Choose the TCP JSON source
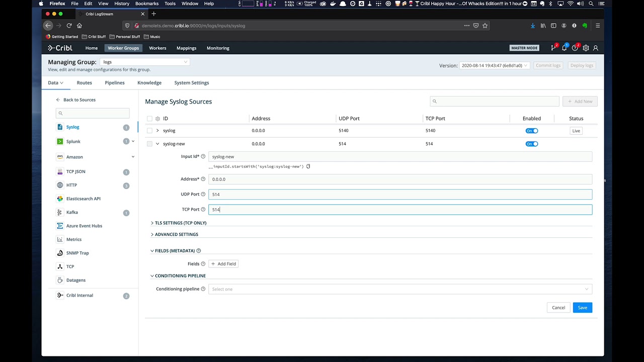The width and height of the screenshot is (644, 362). coord(75,171)
